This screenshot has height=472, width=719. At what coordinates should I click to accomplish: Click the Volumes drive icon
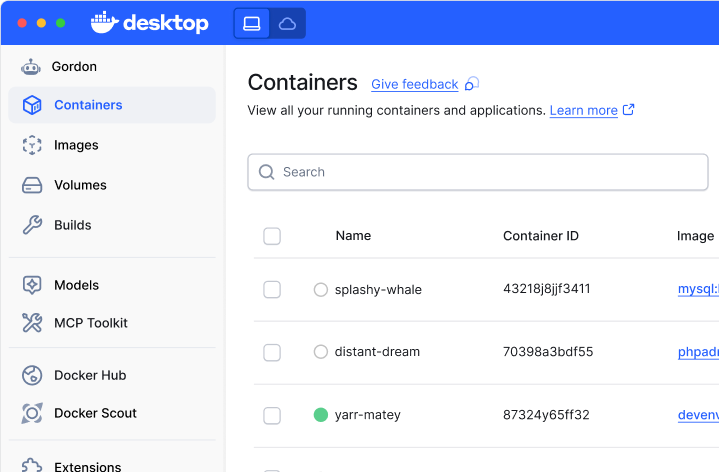click(32, 185)
